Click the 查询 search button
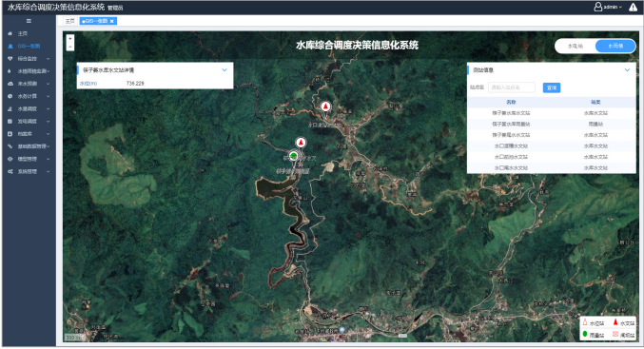Image resolution: width=644 pixels, height=349 pixels. pos(551,87)
